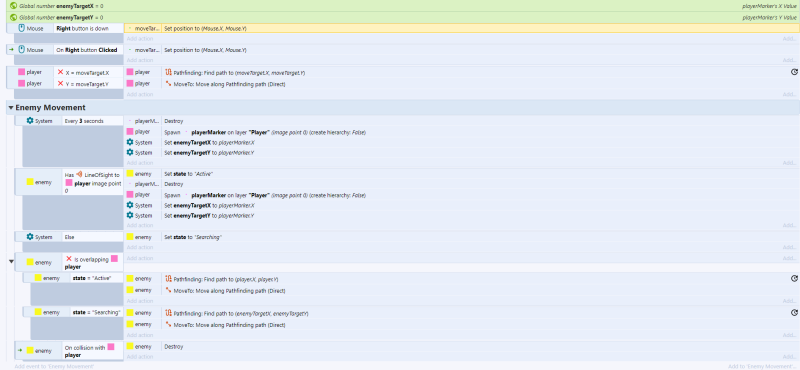Click 'Add action' under the enemy Destroy action

(x=140, y=357)
